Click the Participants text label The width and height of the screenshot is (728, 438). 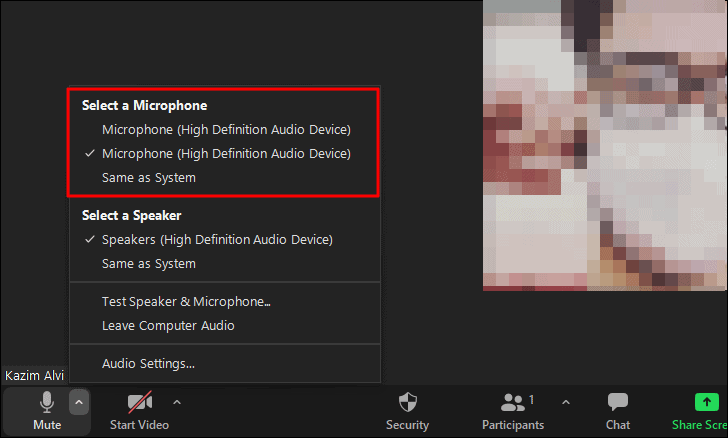pos(513,425)
